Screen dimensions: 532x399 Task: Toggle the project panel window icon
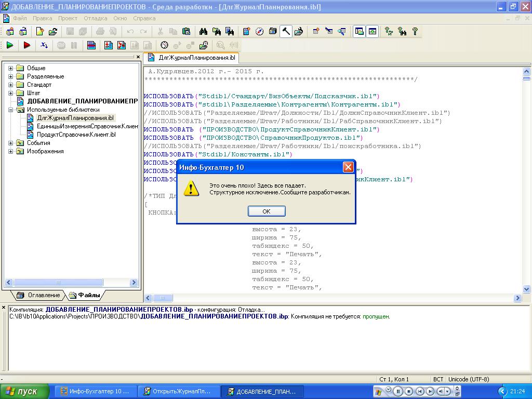coord(359,32)
